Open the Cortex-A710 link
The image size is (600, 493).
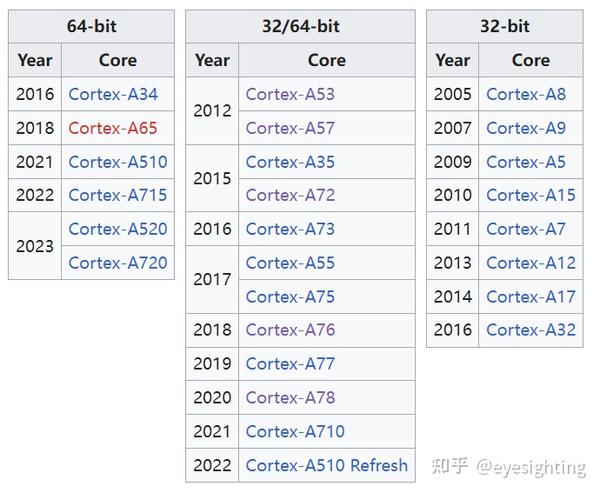pos(295,431)
